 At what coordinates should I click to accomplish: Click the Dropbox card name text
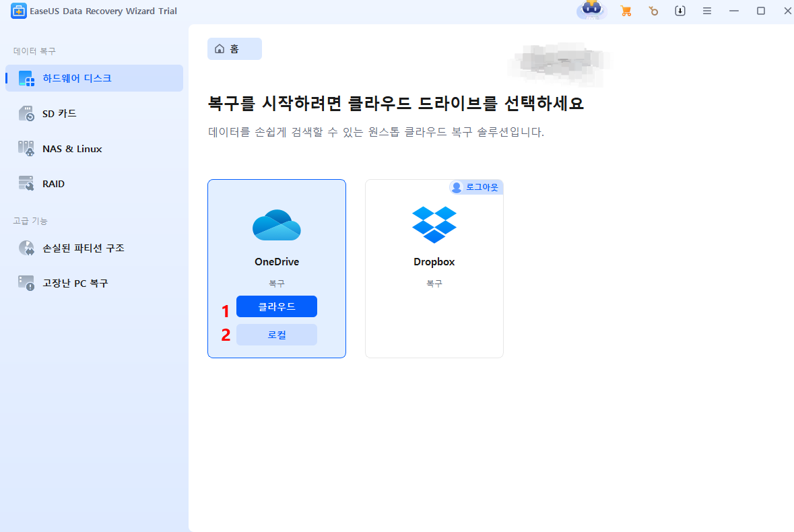pyautogui.click(x=434, y=262)
